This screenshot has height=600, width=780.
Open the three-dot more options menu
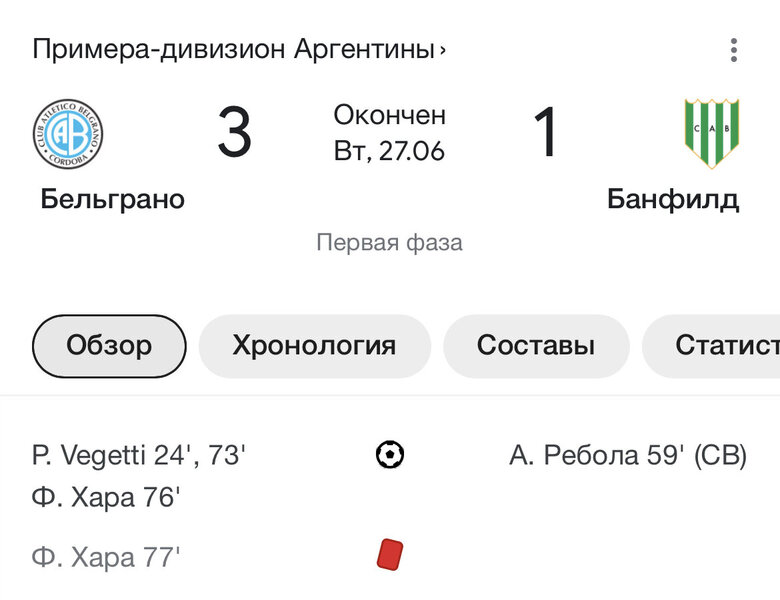(734, 50)
